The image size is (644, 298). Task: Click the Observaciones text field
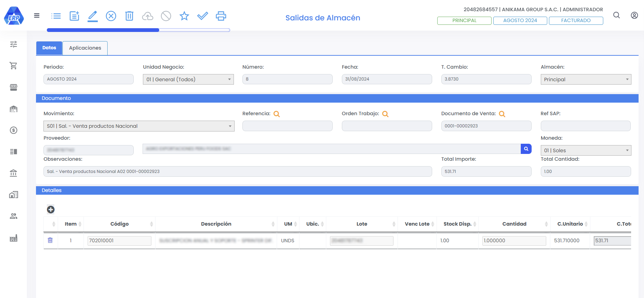[x=238, y=171]
